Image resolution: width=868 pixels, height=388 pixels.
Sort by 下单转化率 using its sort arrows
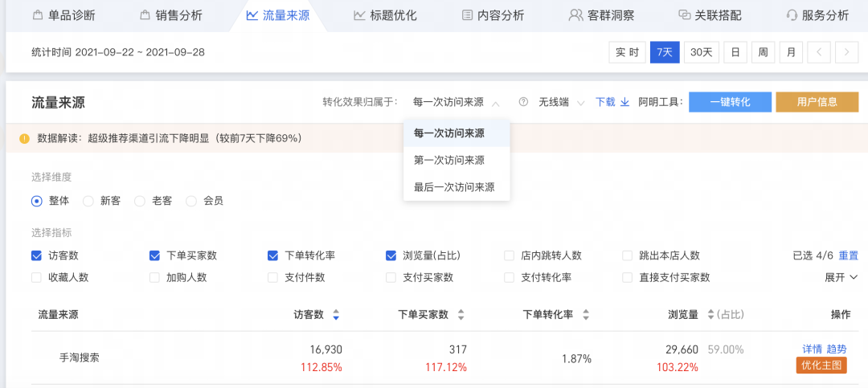(586, 315)
